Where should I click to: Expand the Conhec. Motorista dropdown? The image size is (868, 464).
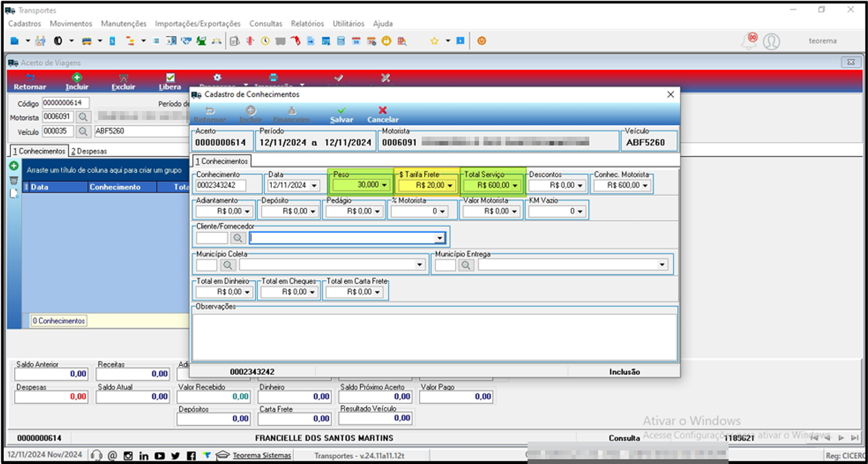(645, 185)
